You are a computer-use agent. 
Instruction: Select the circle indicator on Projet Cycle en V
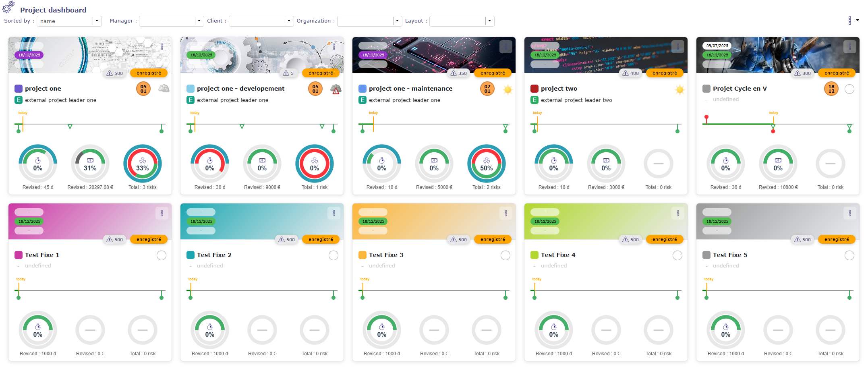849,89
